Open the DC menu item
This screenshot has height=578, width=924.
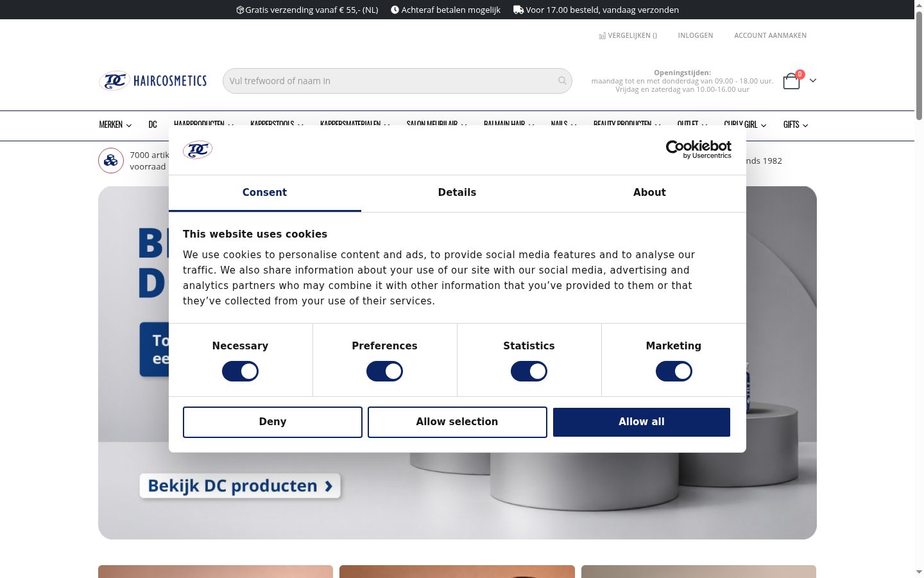tap(153, 125)
